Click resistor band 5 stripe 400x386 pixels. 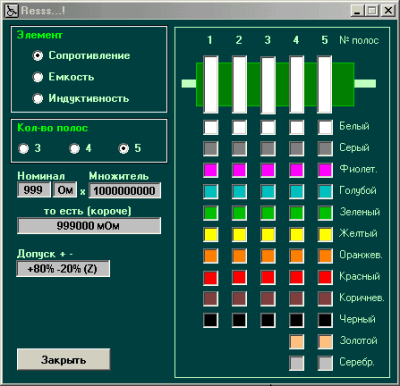pyautogui.click(x=325, y=85)
